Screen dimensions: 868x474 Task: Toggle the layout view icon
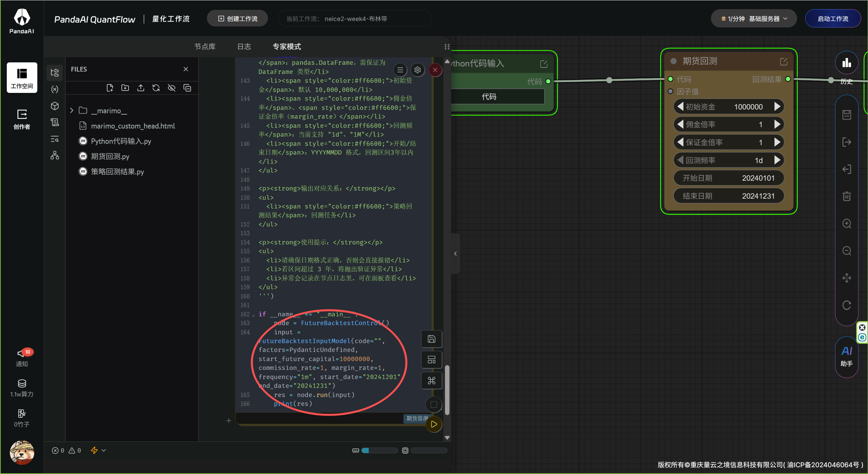point(431,360)
